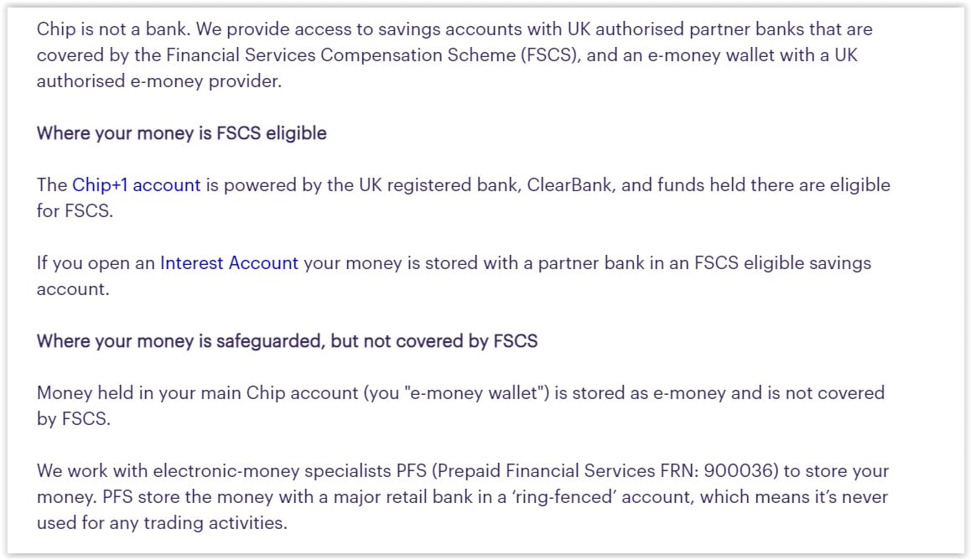Click the phrase "If you open an"

click(96, 263)
